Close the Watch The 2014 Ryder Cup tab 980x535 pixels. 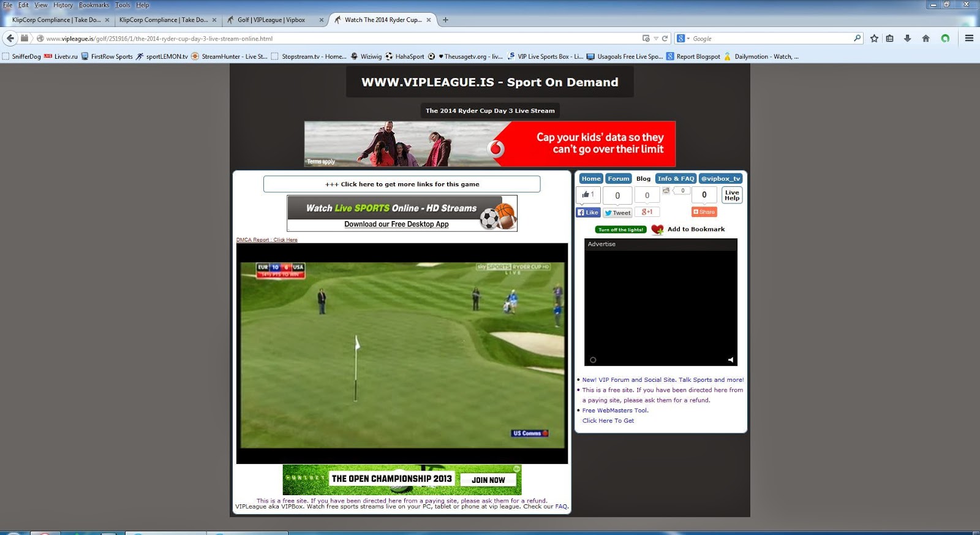[429, 20]
